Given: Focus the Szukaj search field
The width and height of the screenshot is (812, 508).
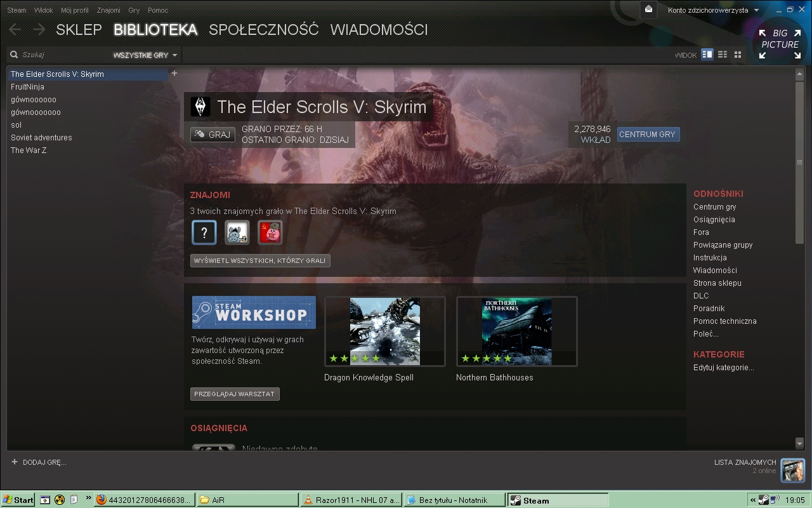Looking at the screenshot, I should pos(63,55).
